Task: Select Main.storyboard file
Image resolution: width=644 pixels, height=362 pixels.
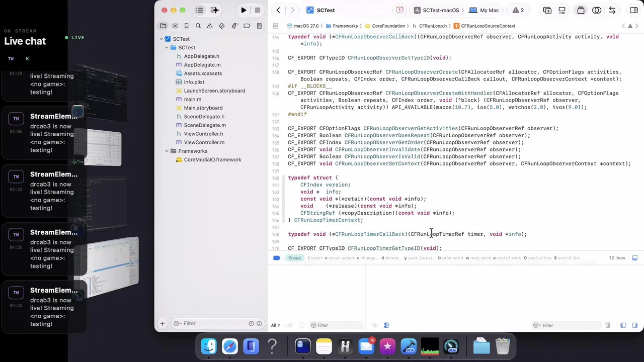Action: [x=203, y=108]
